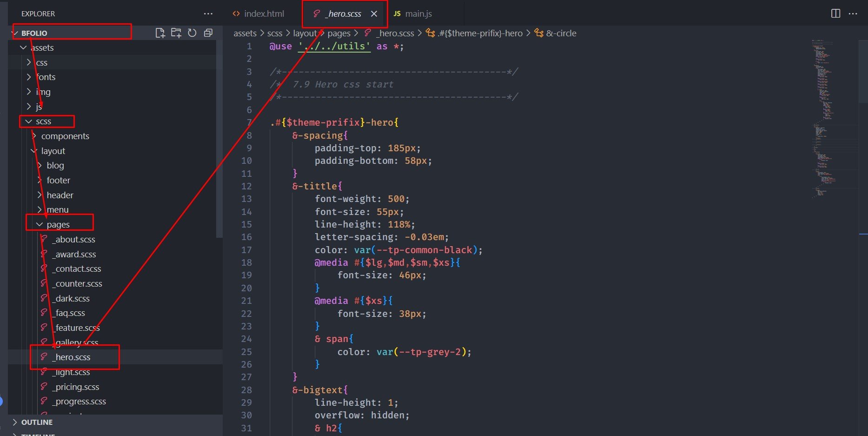The image size is (868, 436).
Task: Open _contact.scss in the file tree
Action: click(x=78, y=269)
